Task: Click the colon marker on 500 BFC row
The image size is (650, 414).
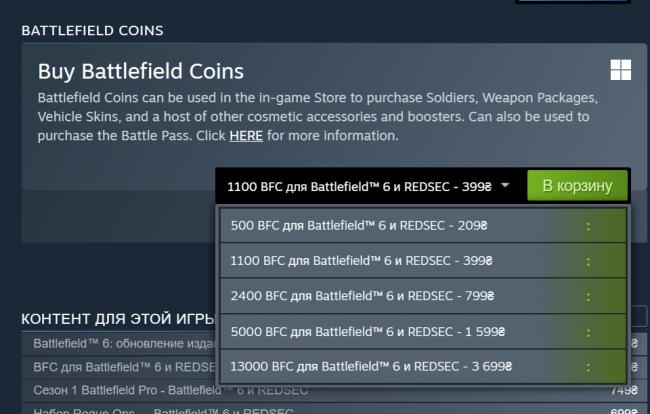Action: point(588,226)
